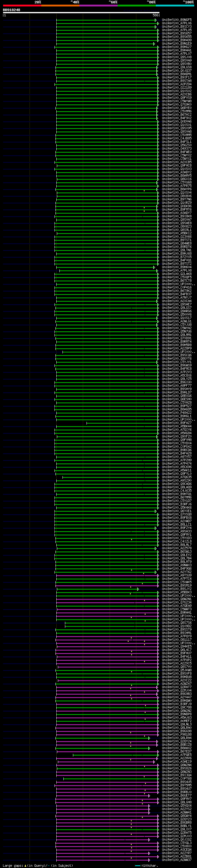
Task: Select the UniRef100_B9IF17 hit label
Action: pyautogui.click(x=177, y=78)
